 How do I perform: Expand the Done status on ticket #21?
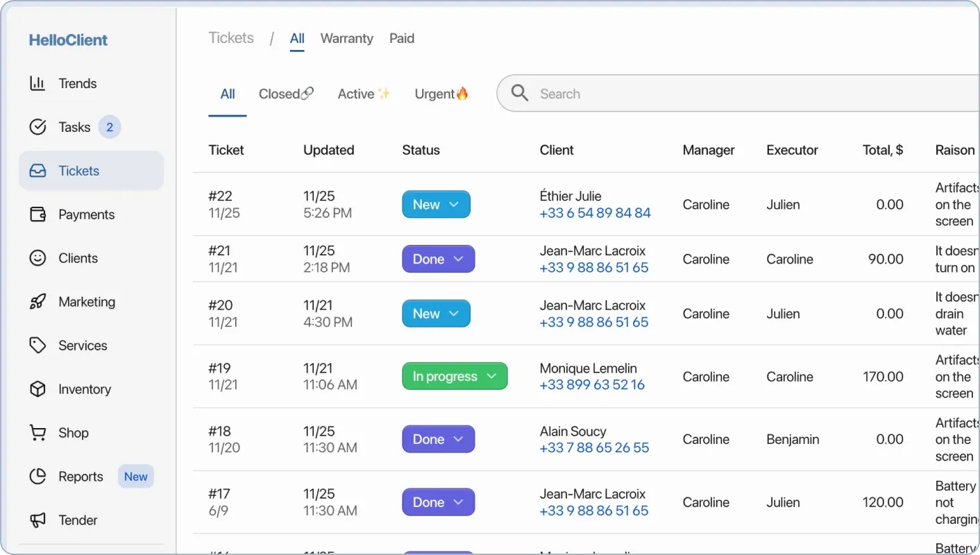[438, 258]
